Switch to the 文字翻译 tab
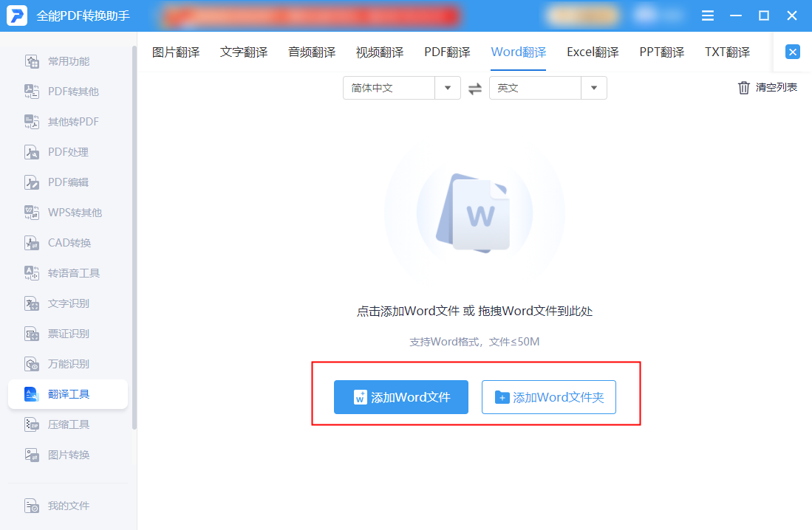The width and height of the screenshot is (812, 530). click(244, 52)
